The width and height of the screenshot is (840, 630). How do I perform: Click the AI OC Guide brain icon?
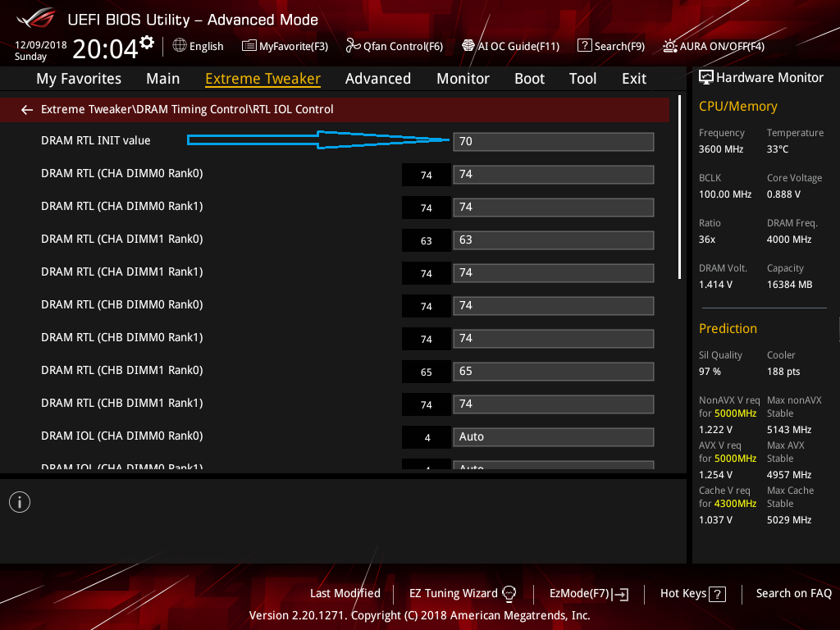[468, 46]
